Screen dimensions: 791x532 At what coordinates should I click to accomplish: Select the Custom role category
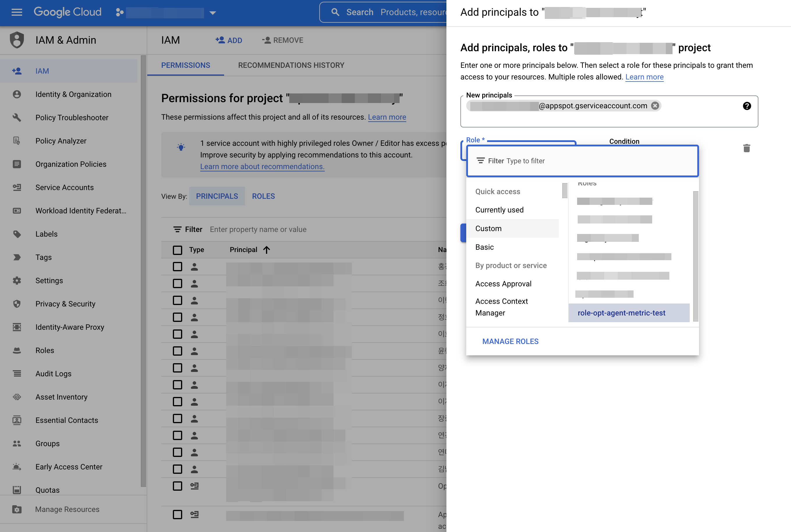pyautogui.click(x=488, y=228)
